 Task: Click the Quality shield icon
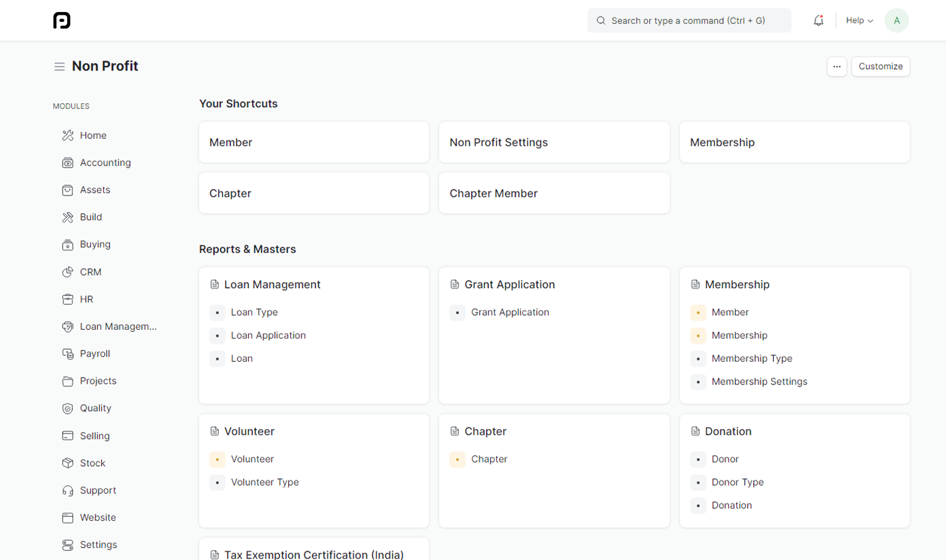[x=68, y=408]
